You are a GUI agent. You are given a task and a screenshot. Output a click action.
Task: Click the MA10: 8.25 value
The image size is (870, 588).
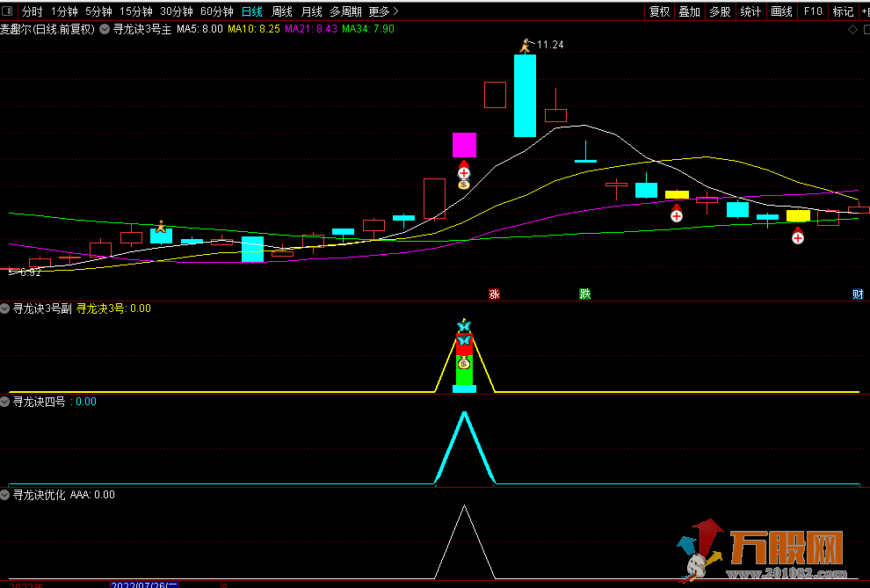pos(254,29)
